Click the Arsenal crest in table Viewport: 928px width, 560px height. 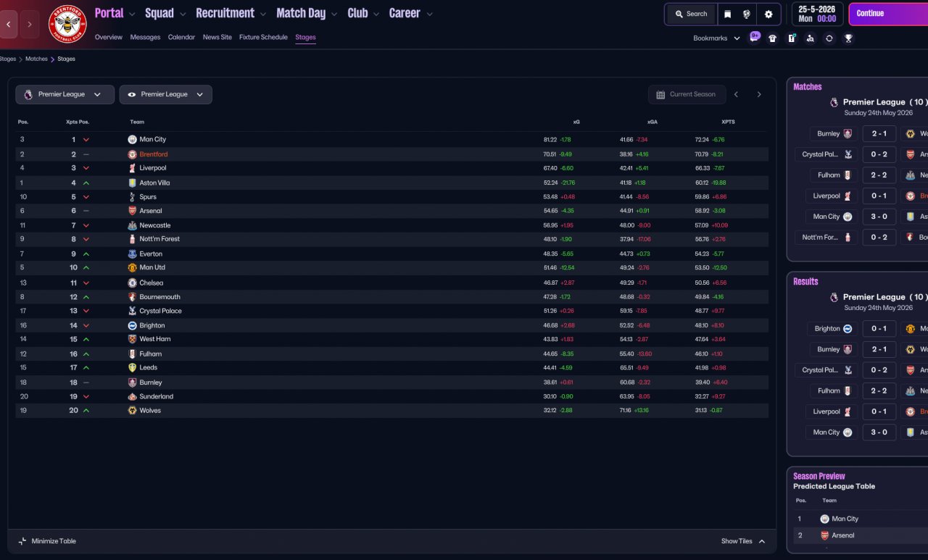tap(133, 211)
